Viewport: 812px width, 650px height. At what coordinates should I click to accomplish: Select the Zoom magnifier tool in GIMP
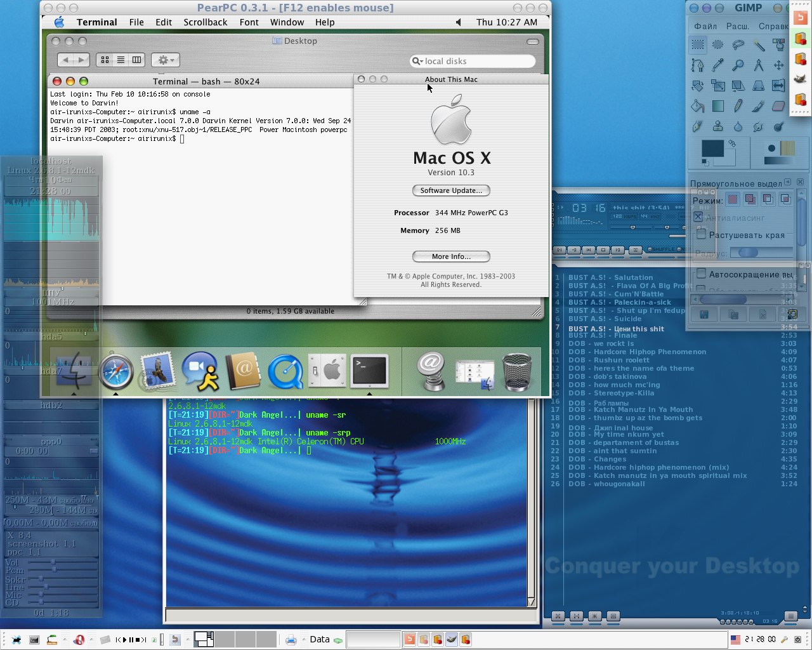738,65
